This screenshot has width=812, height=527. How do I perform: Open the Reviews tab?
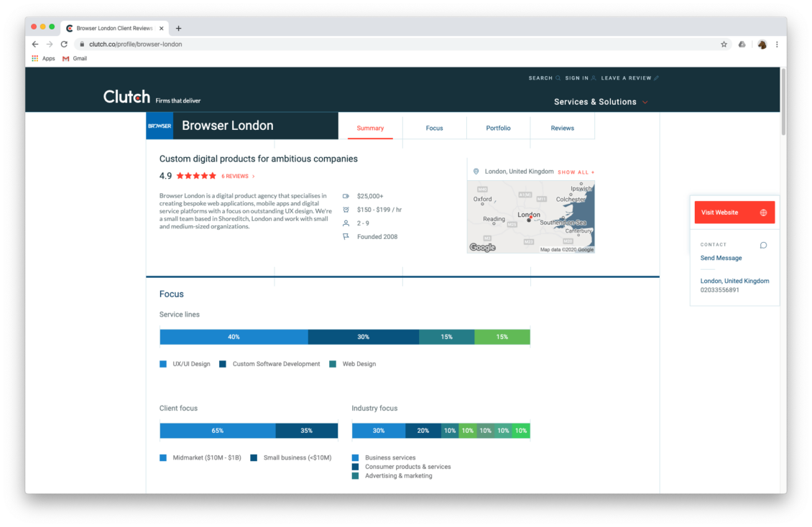tap(562, 127)
